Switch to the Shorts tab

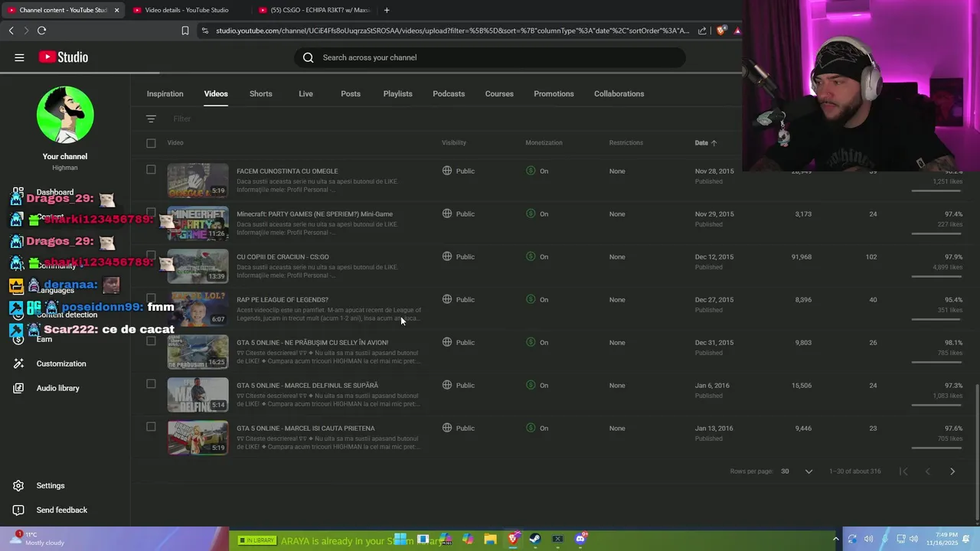point(260,94)
